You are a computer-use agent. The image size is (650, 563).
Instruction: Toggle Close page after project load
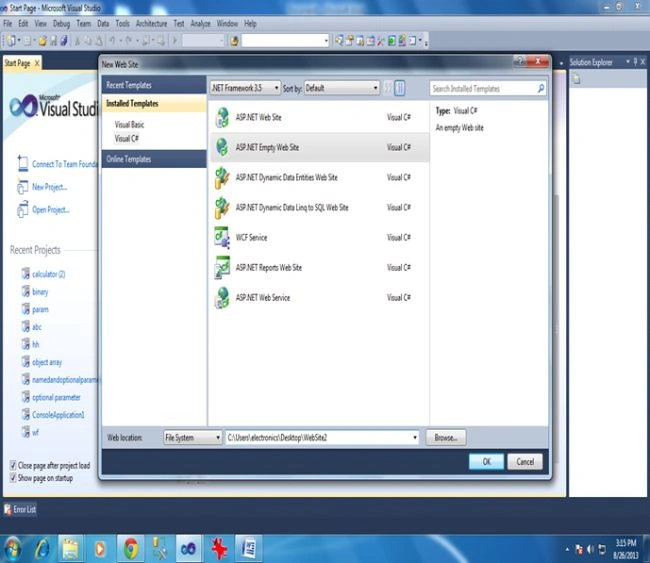click(x=13, y=465)
